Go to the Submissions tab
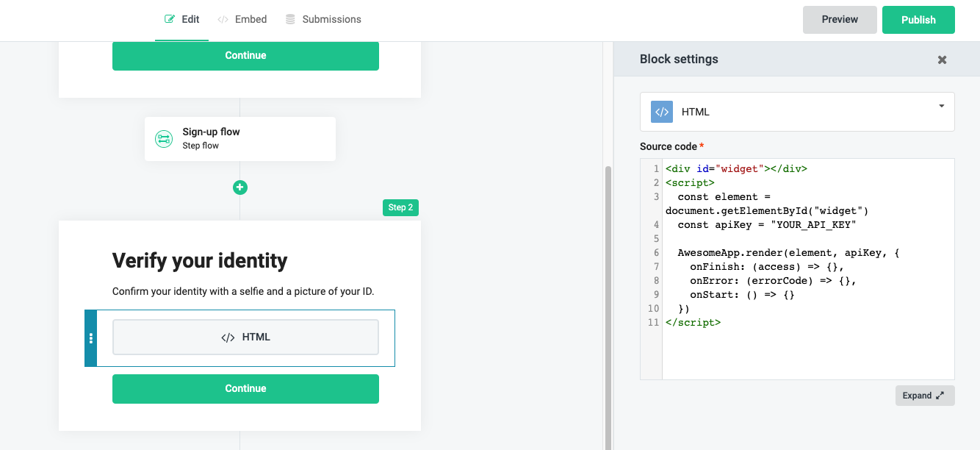Image resolution: width=980 pixels, height=450 pixels. tap(323, 20)
